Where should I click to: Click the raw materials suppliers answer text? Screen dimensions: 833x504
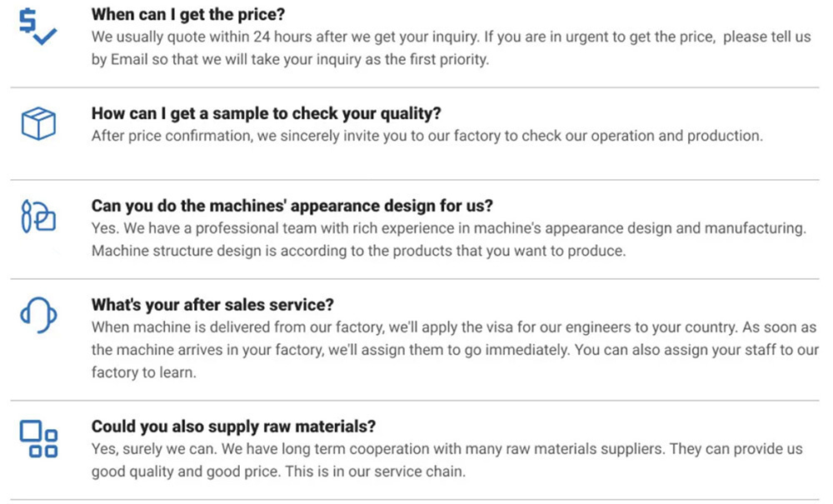click(x=446, y=449)
